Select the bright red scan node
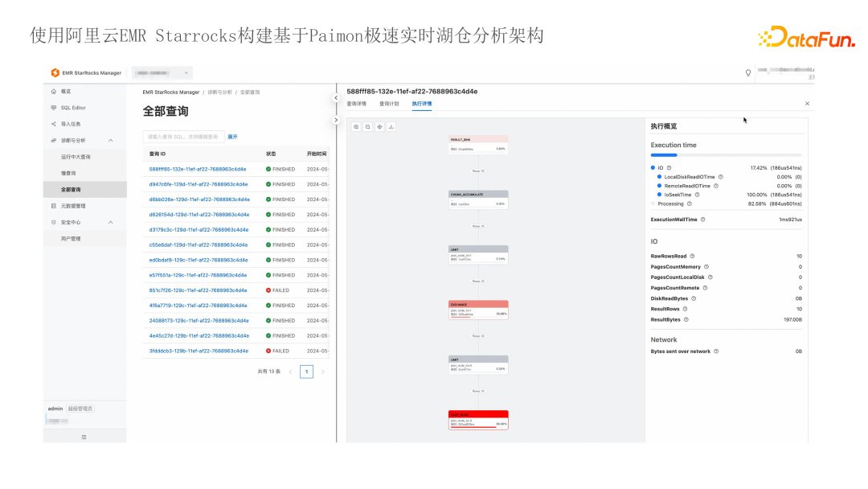This screenshot has width=868, height=489. point(478,420)
